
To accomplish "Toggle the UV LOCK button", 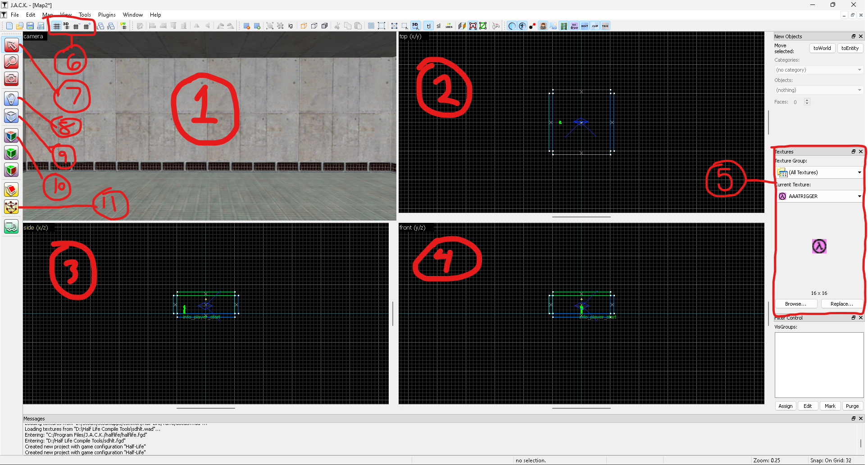I will (449, 26).
